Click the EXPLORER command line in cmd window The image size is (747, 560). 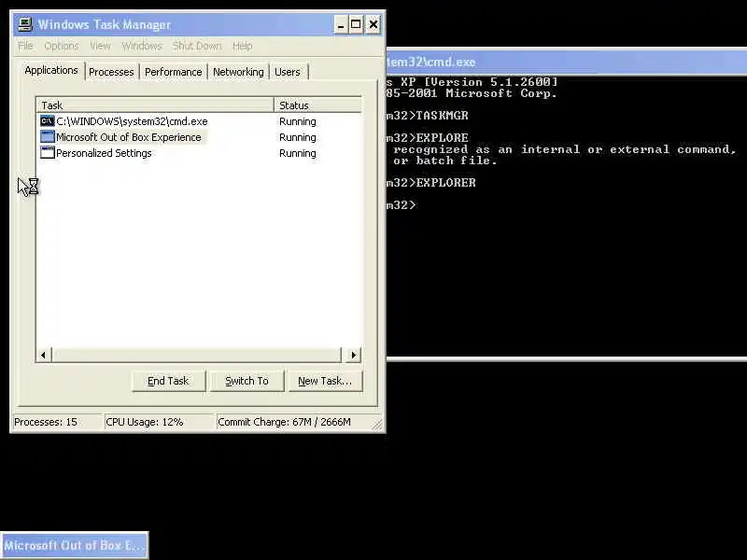pyautogui.click(x=431, y=183)
